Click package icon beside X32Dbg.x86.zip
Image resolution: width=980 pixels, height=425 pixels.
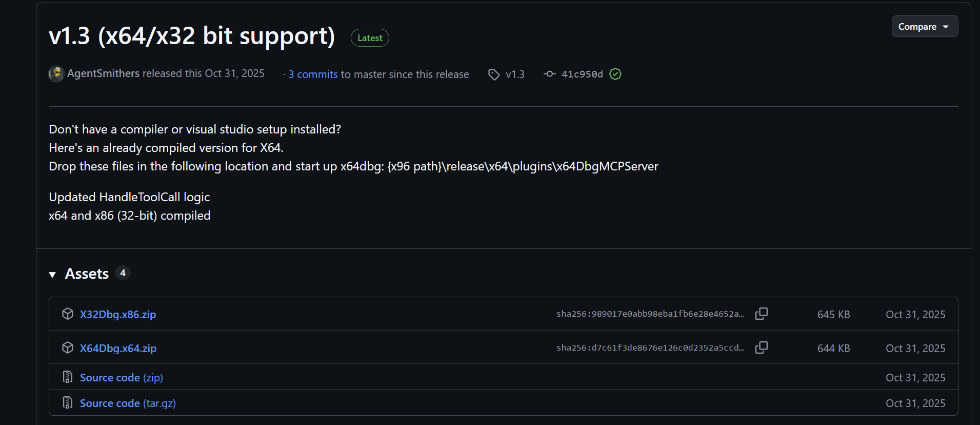point(68,314)
